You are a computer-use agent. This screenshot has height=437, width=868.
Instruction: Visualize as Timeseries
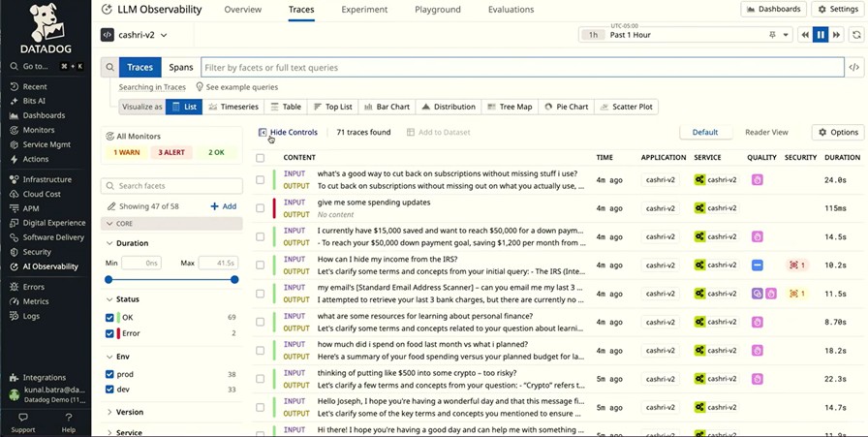[233, 107]
